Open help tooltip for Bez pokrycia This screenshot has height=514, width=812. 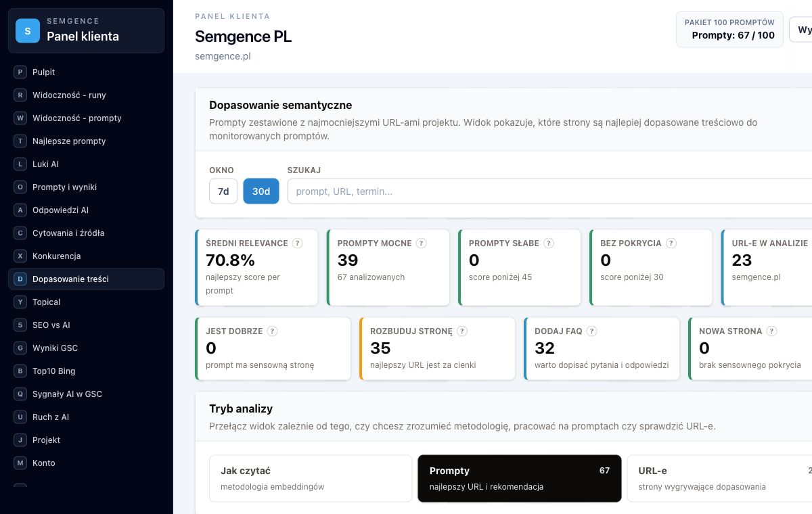(671, 243)
